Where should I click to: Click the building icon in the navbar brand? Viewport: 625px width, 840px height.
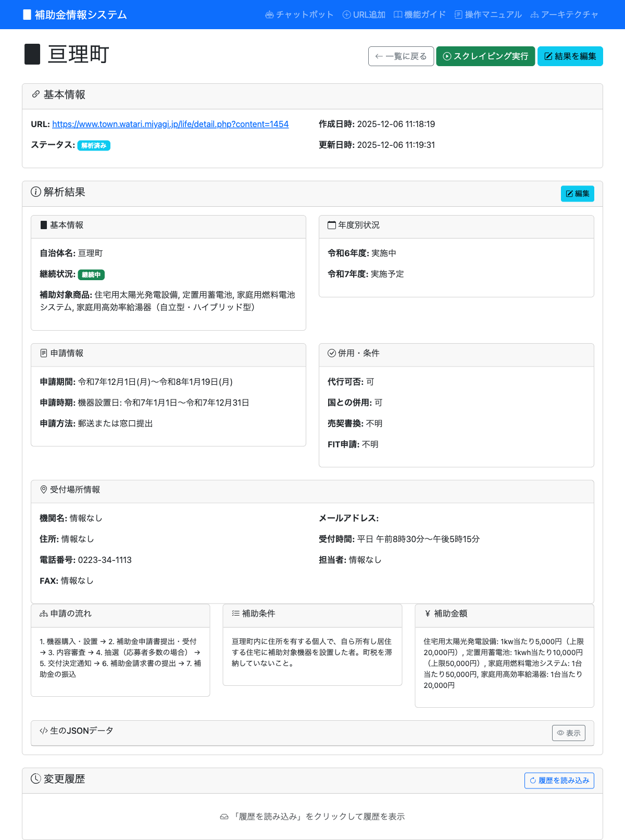tap(27, 15)
